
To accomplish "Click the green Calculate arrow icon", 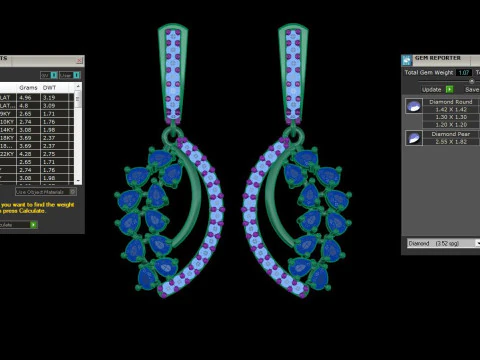I will [x=33, y=225].
